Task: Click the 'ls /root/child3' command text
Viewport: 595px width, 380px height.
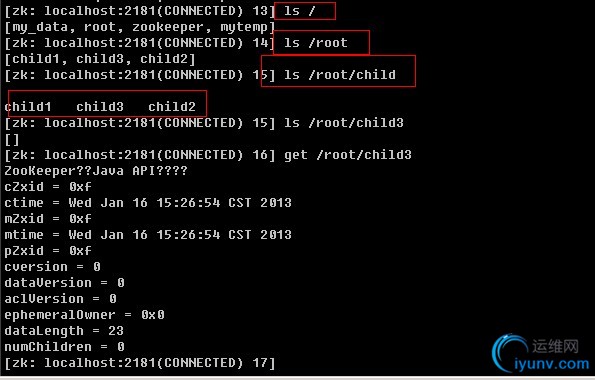Action: [x=344, y=123]
